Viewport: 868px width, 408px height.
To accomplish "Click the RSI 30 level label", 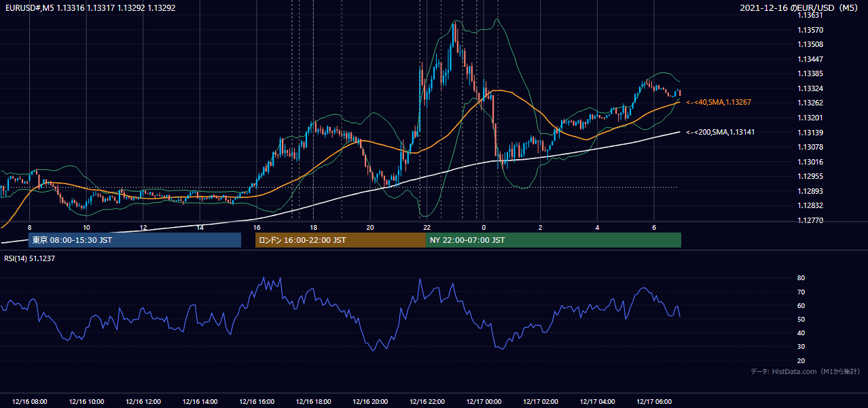I will pyautogui.click(x=801, y=347).
